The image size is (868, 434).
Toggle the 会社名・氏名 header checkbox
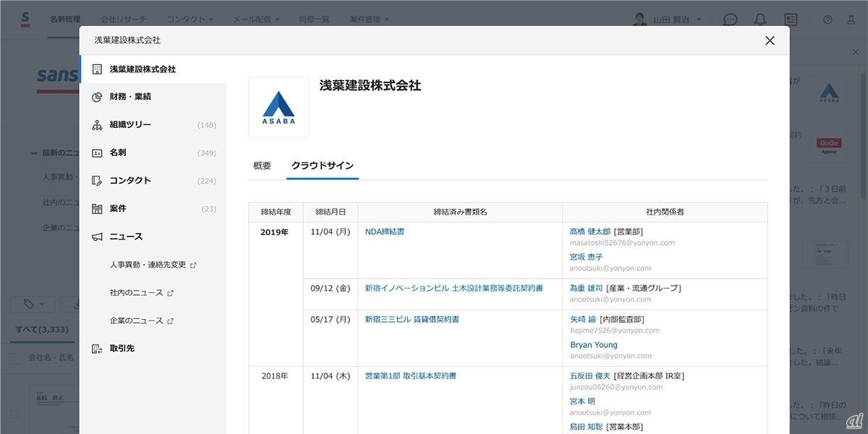click(14, 358)
